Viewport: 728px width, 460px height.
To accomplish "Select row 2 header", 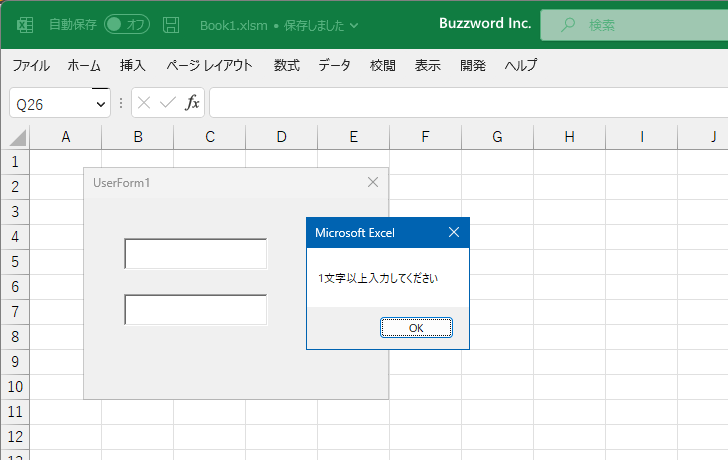I will (x=15, y=187).
